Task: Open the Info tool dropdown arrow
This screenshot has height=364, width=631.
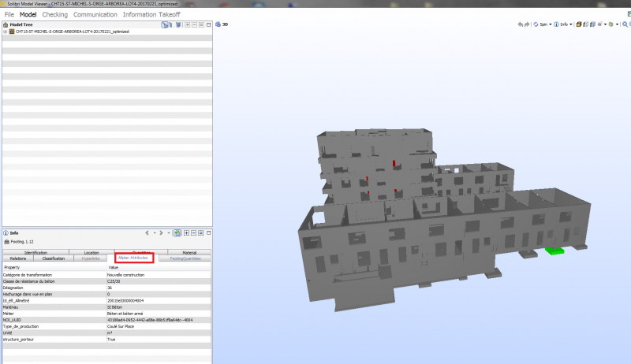Action: point(570,24)
